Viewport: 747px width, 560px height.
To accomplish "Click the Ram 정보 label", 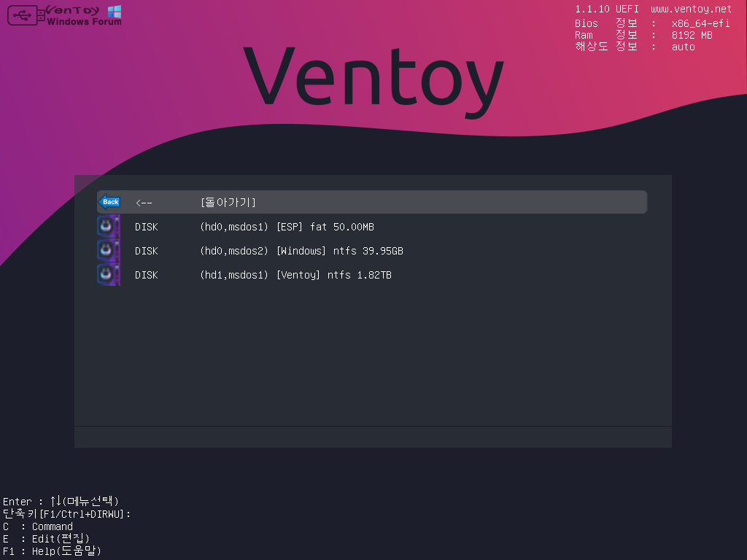I will click(606, 35).
